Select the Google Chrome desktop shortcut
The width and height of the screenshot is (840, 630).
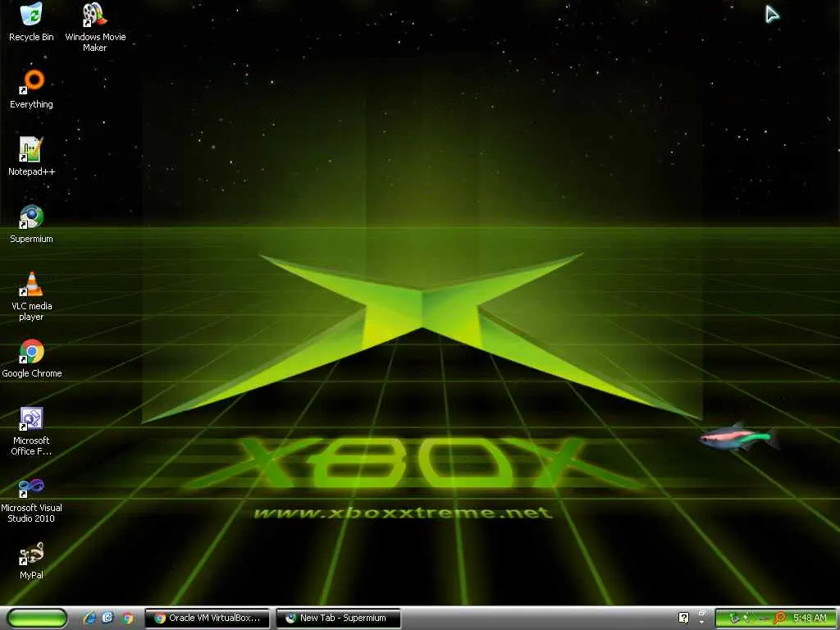coord(31,358)
